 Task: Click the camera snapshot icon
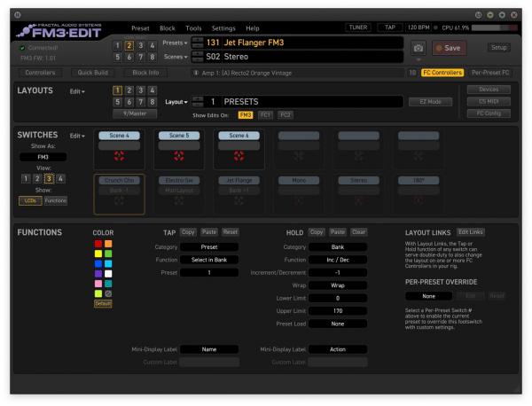418,49
